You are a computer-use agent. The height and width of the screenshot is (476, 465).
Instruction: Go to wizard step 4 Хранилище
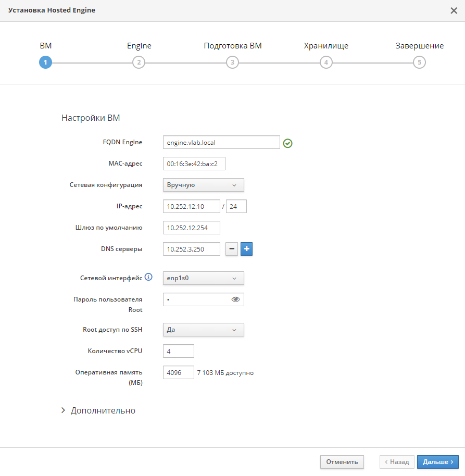click(x=326, y=62)
